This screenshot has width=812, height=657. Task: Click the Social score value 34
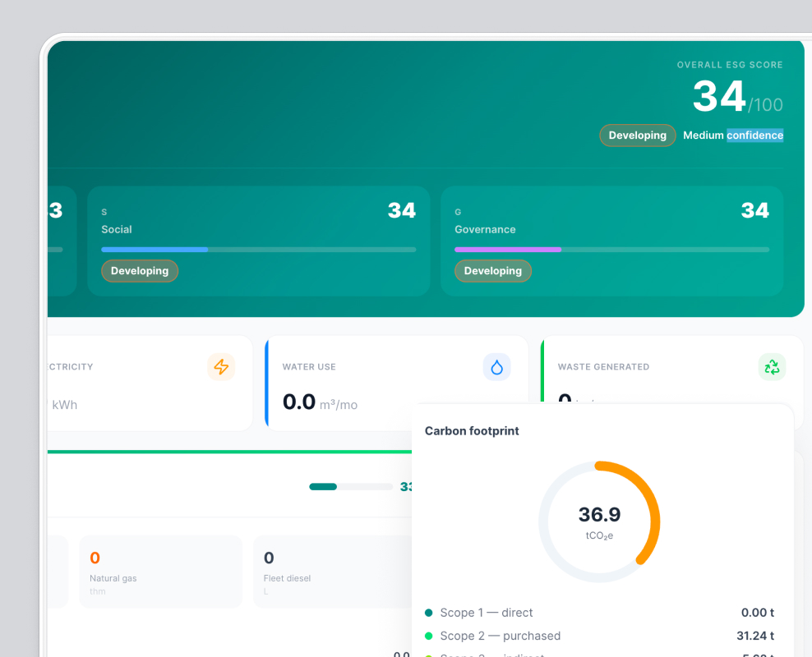click(x=402, y=210)
